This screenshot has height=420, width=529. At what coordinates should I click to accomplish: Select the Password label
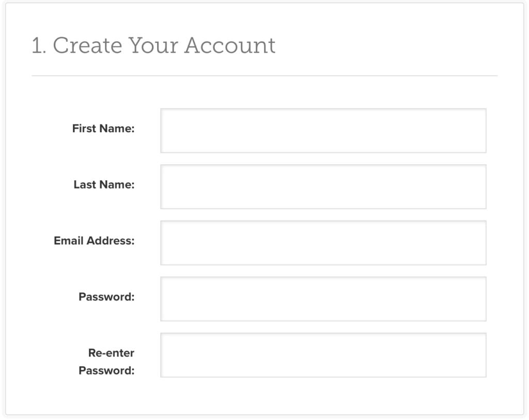(x=106, y=297)
